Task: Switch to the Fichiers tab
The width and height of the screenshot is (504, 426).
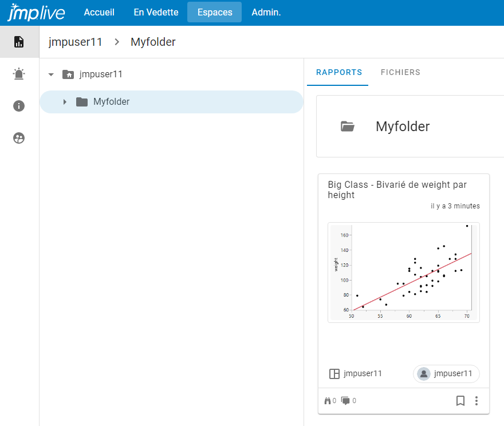Action: point(400,73)
